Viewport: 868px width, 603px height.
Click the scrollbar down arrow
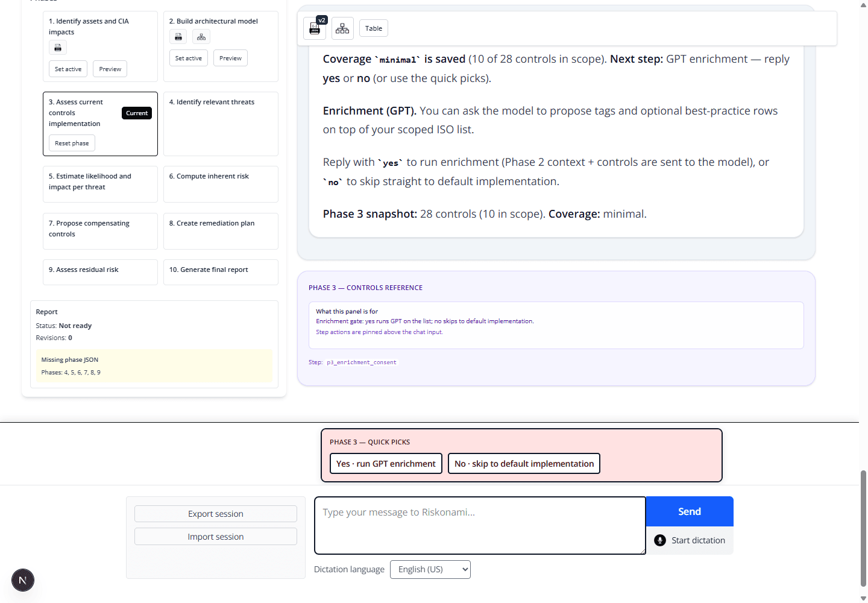coord(863,598)
